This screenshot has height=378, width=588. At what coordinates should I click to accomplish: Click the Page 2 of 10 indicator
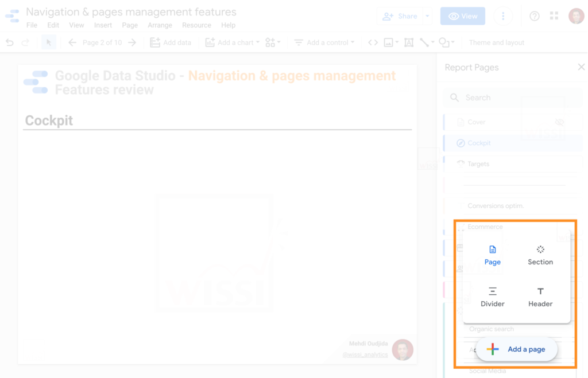click(x=102, y=42)
